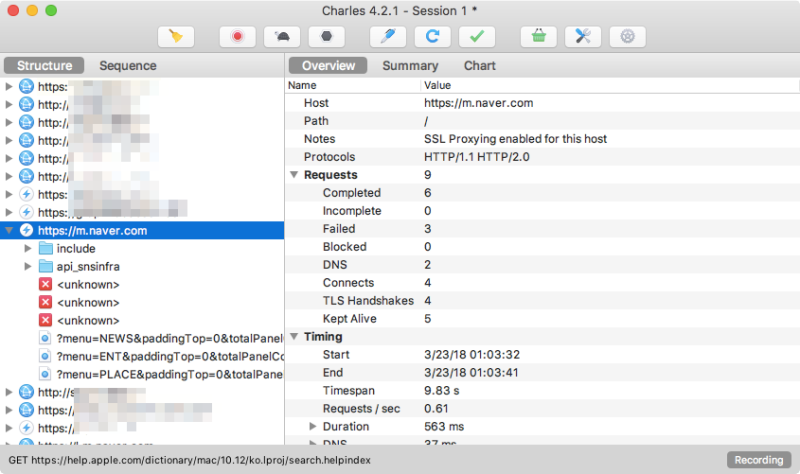The width and height of the screenshot is (800, 474).
Task: Select the second failed <unknown> request
Action: tap(88, 303)
